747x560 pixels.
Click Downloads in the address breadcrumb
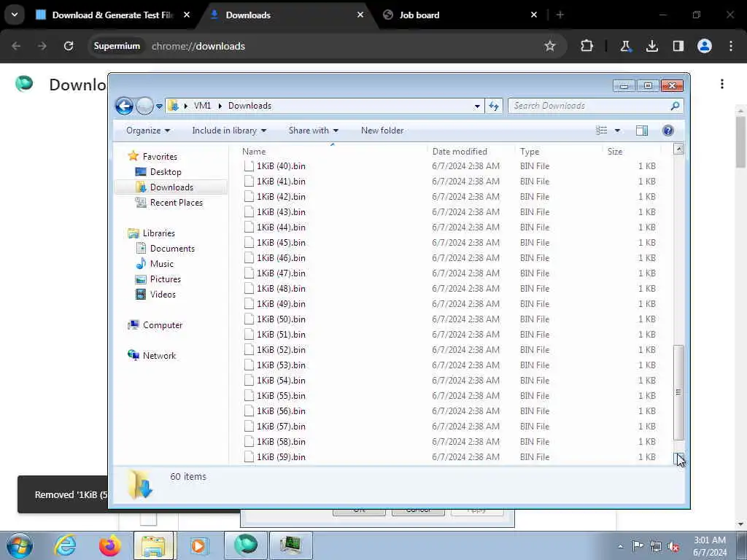pos(249,106)
